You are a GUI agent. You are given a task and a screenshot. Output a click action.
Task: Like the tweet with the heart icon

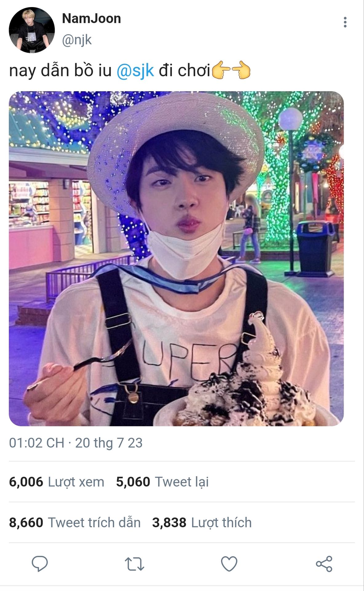(229, 564)
